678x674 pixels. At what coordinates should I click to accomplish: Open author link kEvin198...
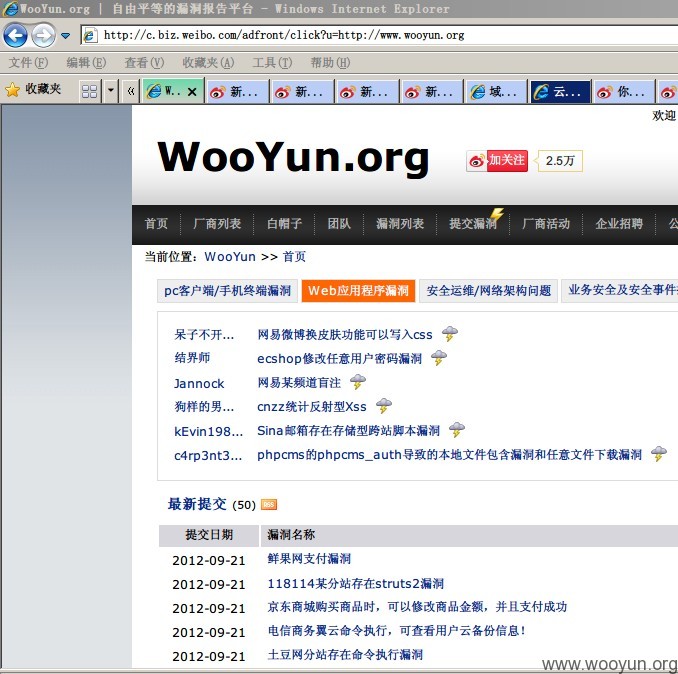208,431
